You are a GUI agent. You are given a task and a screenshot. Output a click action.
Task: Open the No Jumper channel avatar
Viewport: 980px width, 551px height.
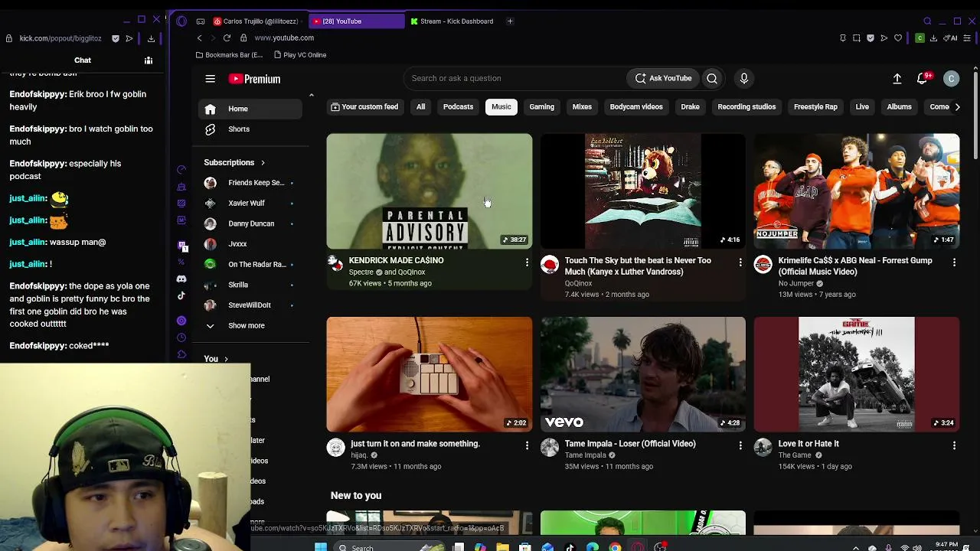tap(763, 265)
